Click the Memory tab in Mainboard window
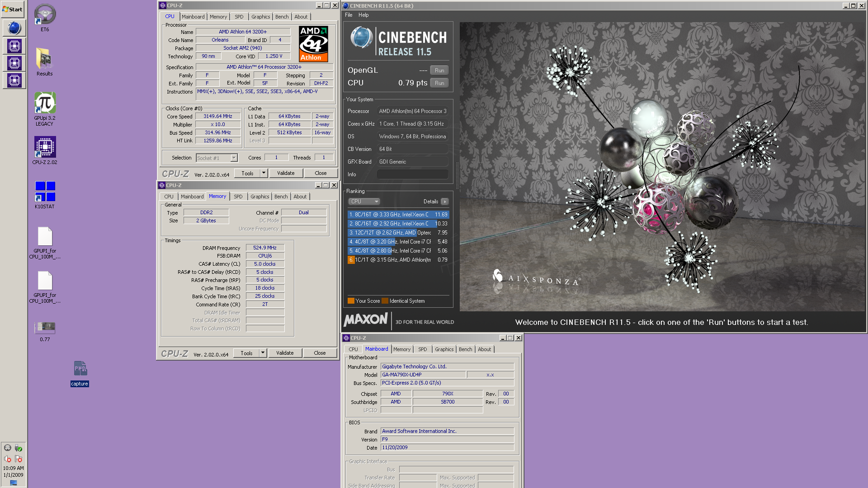Viewport: 868px width, 488px height. tap(402, 349)
